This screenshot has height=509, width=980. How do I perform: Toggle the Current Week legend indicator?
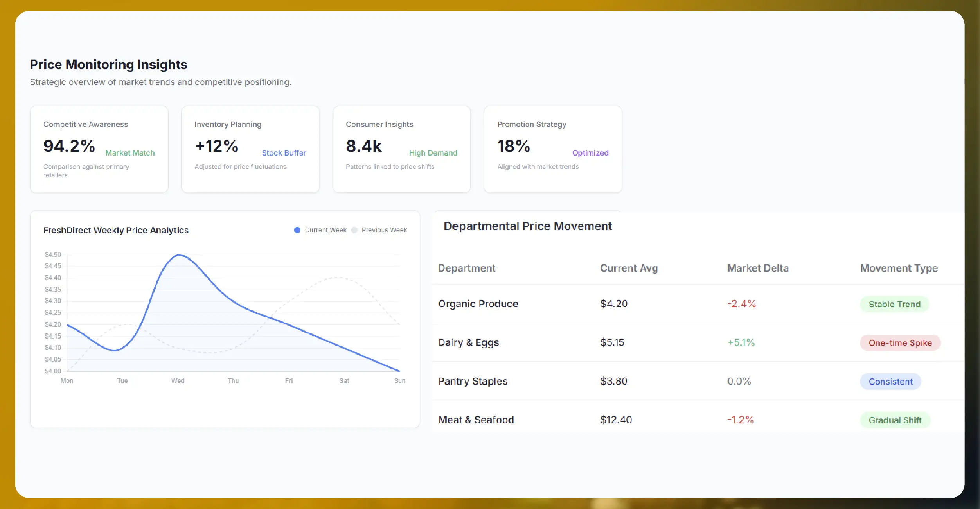click(320, 230)
